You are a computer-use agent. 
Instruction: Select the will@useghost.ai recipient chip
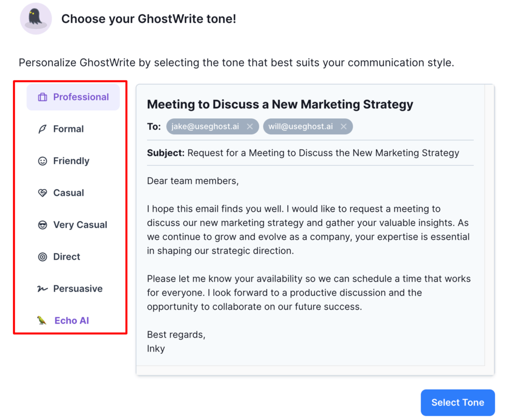click(x=300, y=126)
